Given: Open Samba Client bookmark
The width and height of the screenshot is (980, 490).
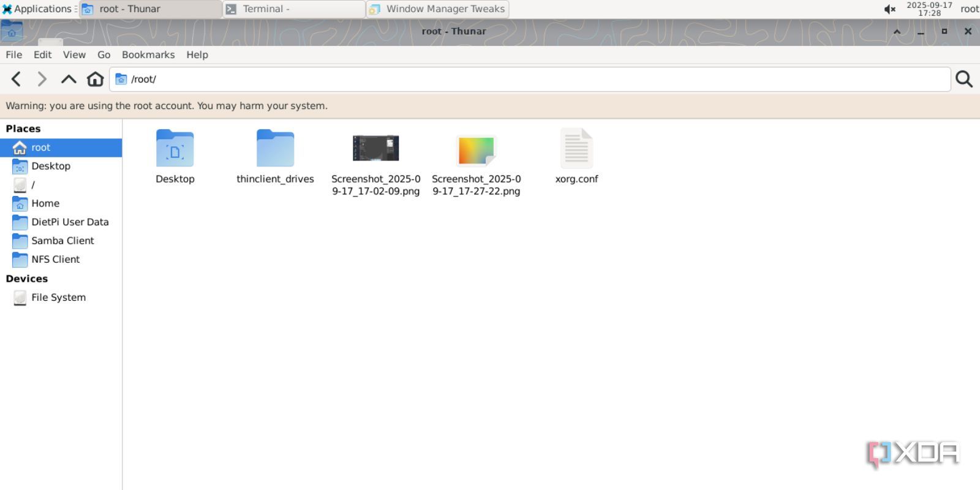Looking at the screenshot, I should 61,241.
